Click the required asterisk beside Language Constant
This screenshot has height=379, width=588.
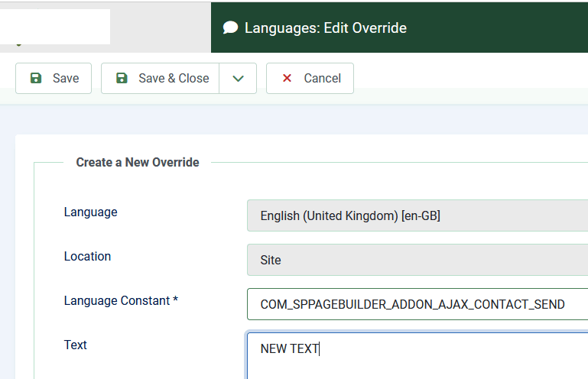tap(175, 300)
